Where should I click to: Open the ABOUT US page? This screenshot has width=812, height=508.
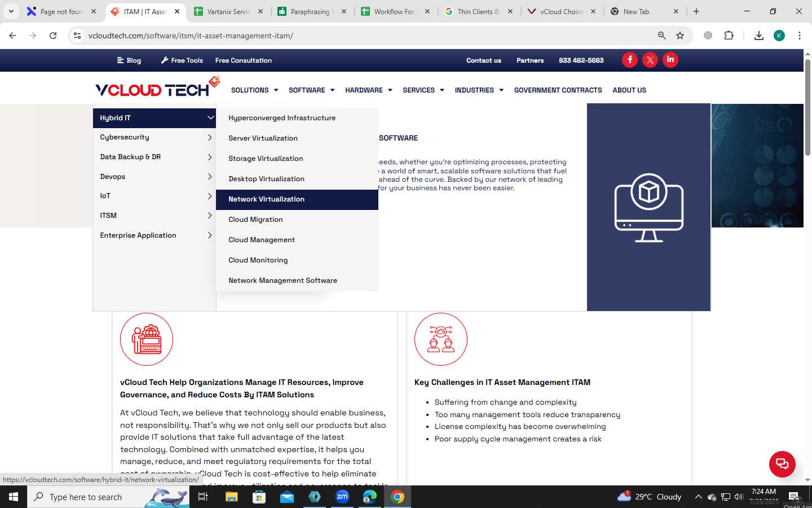coord(629,90)
